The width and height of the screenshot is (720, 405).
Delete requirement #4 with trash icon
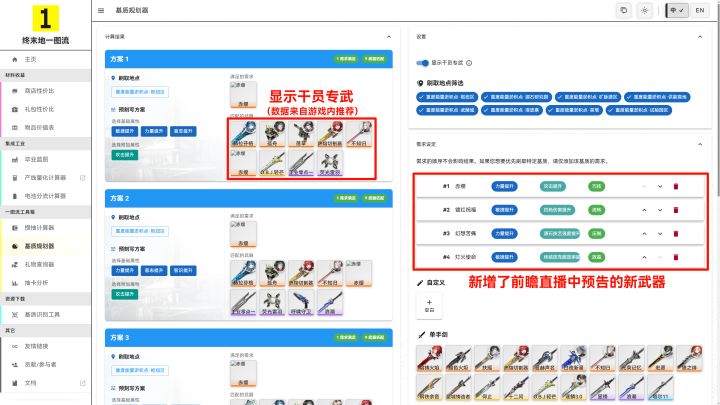coord(675,257)
